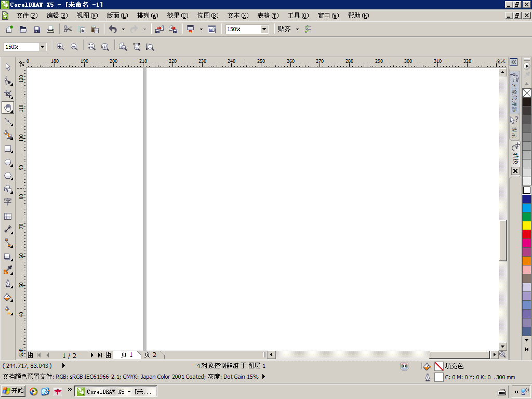
Task: Select the Dimension tool
Action: pos(8,230)
